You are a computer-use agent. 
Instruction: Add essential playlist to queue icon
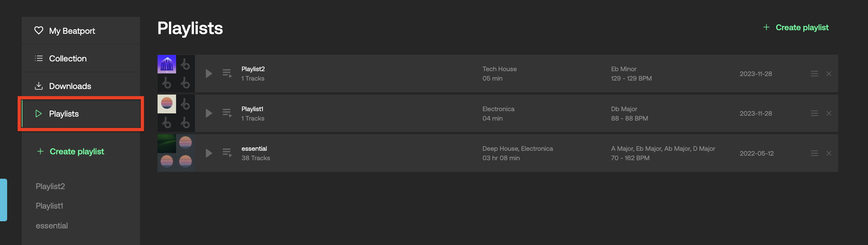pyautogui.click(x=227, y=153)
